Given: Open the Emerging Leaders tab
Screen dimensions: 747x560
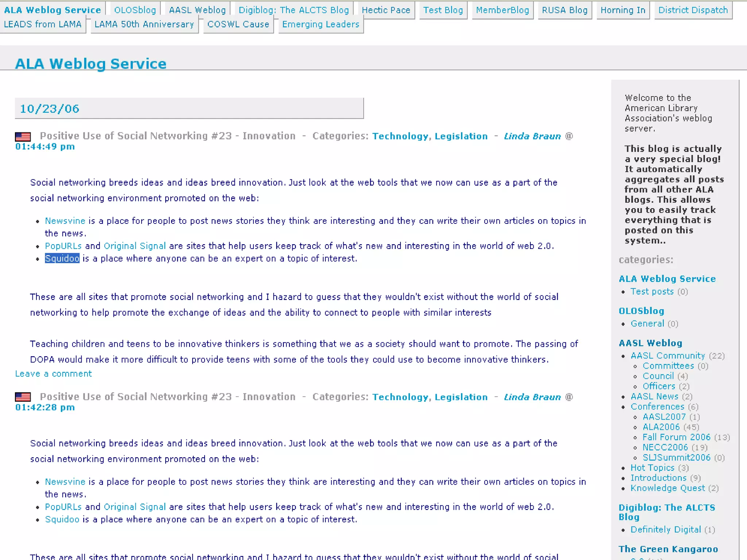Looking at the screenshot, I should pos(321,24).
